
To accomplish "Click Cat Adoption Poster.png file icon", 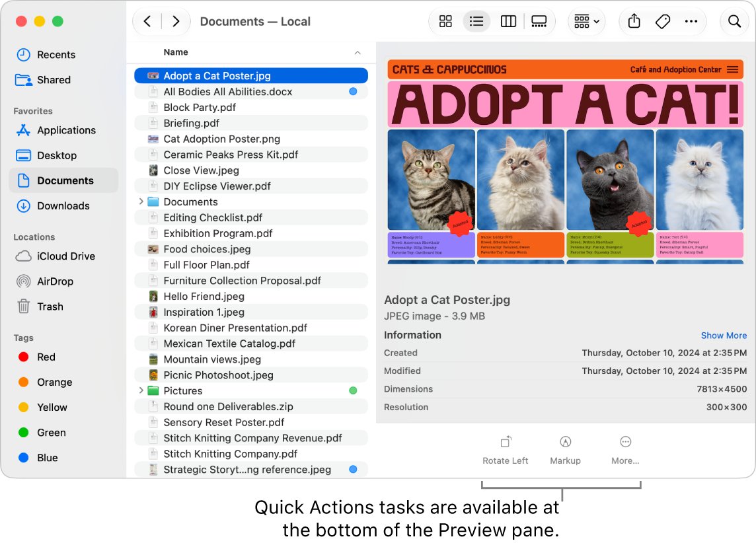I will click(x=153, y=139).
